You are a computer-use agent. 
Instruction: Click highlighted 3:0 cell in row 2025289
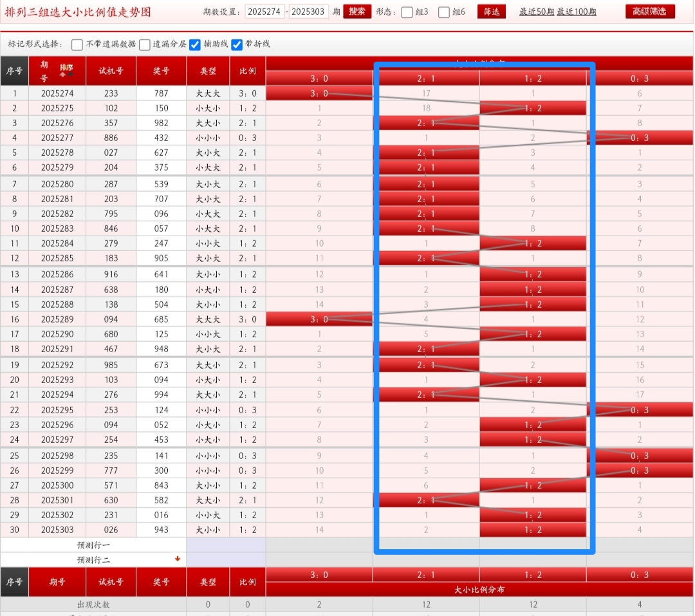[319, 319]
